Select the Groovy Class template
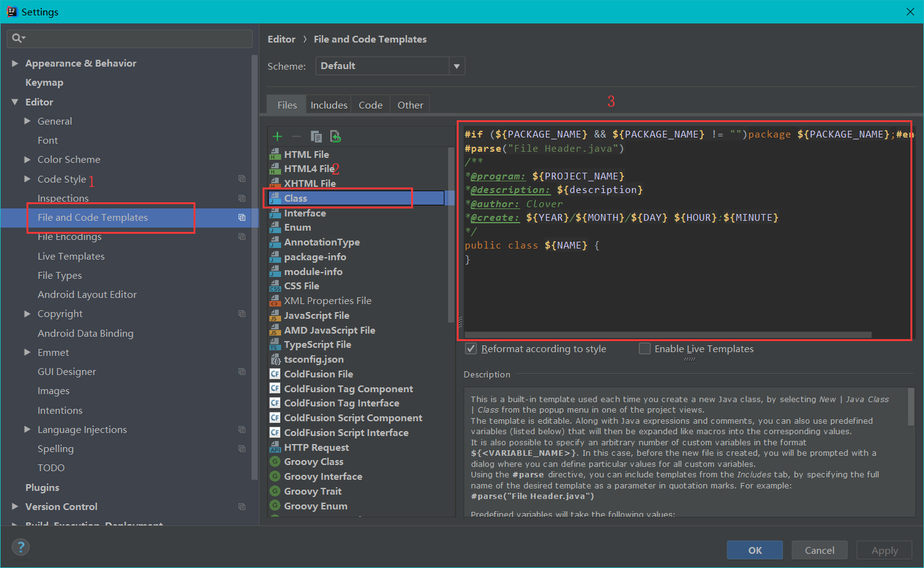Image resolution: width=924 pixels, height=568 pixels. coord(314,462)
